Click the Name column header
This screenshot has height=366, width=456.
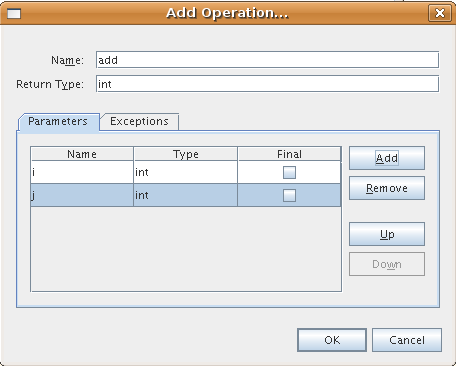pyautogui.click(x=82, y=154)
